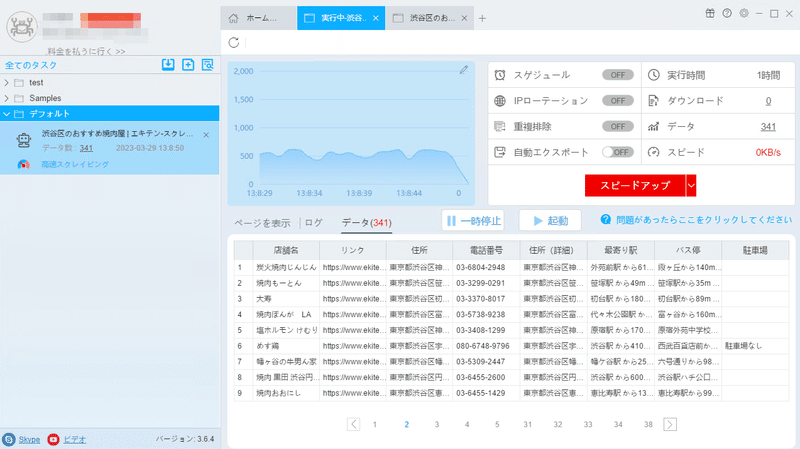Click the 起動 start button

[550, 220]
